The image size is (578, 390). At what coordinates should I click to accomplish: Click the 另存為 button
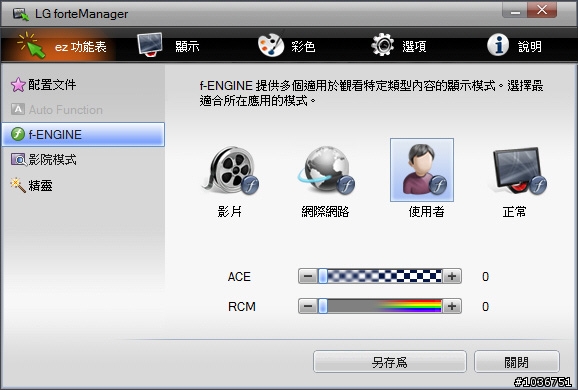tap(390, 362)
